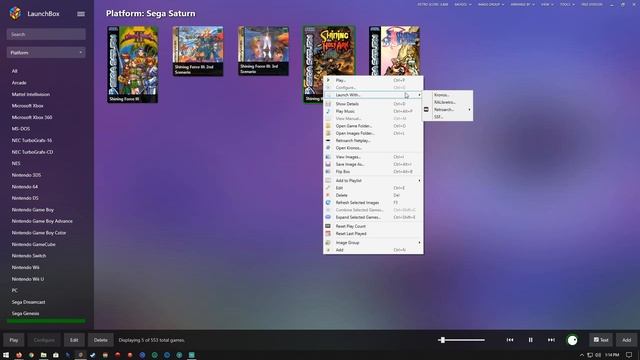Select MS-DOS platform in sidebar

[21, 129]
